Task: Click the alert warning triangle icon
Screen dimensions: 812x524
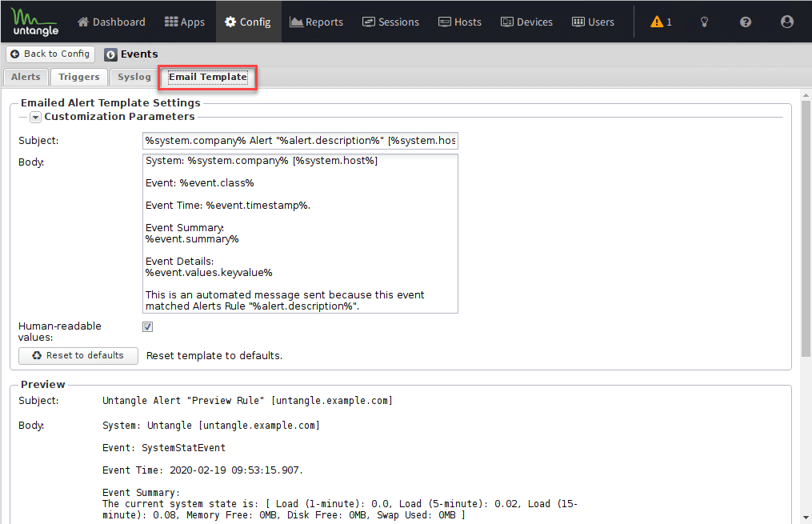Action: 657,22
